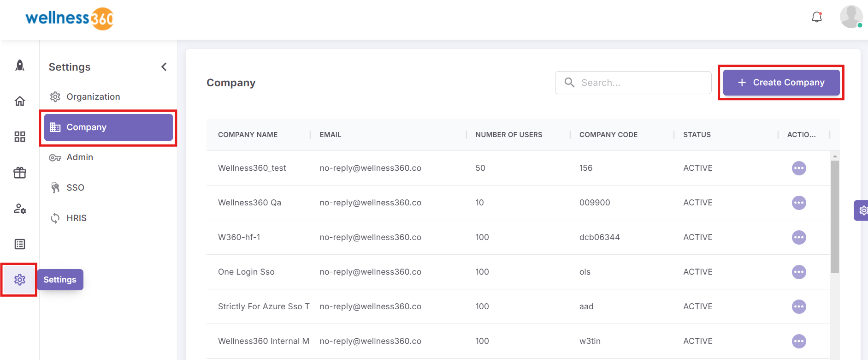This screenshot has height=360, width=868.
Task: Click the Create Company button
Action: (781, 83)
